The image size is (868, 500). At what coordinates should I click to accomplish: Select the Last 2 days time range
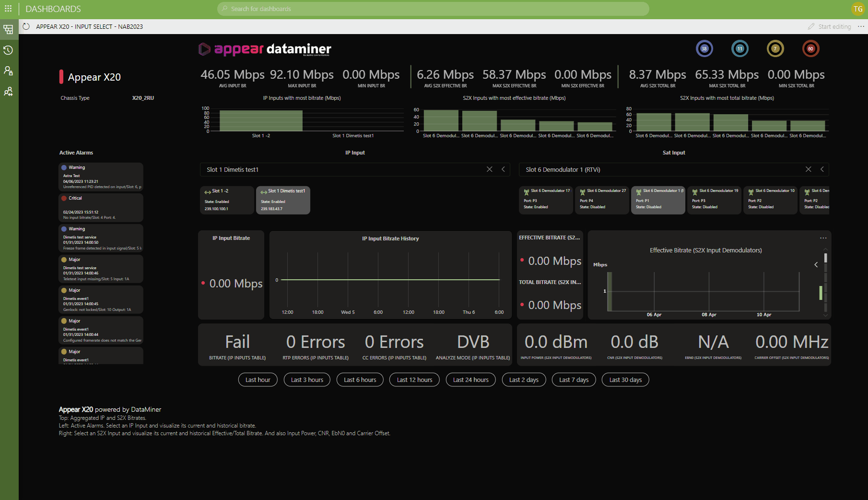(x=524, y=380)
